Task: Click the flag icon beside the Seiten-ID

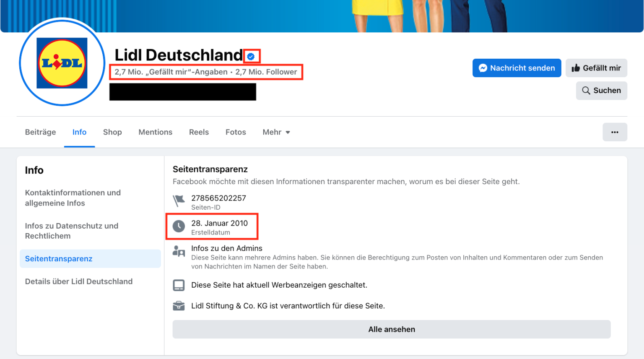Action: (179, 200)
